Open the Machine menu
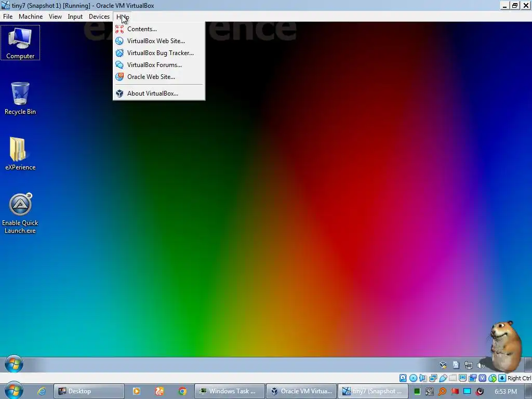The image size is (532, 399). pyautogui.click(x=31, y=17)
